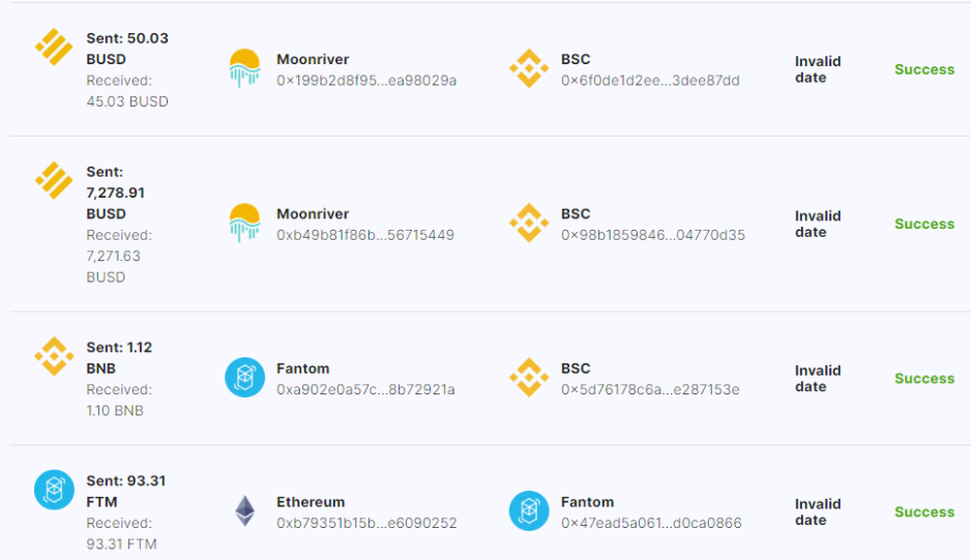Viewport: 971px width, 560px height.
Task: Click the BNB token icon in the third row
Action: coord(53,355)
